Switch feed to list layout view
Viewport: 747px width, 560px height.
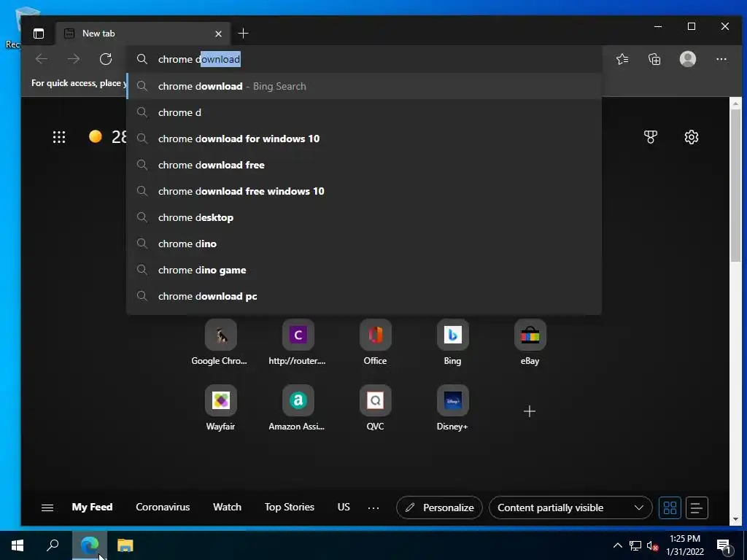point(697,507)
